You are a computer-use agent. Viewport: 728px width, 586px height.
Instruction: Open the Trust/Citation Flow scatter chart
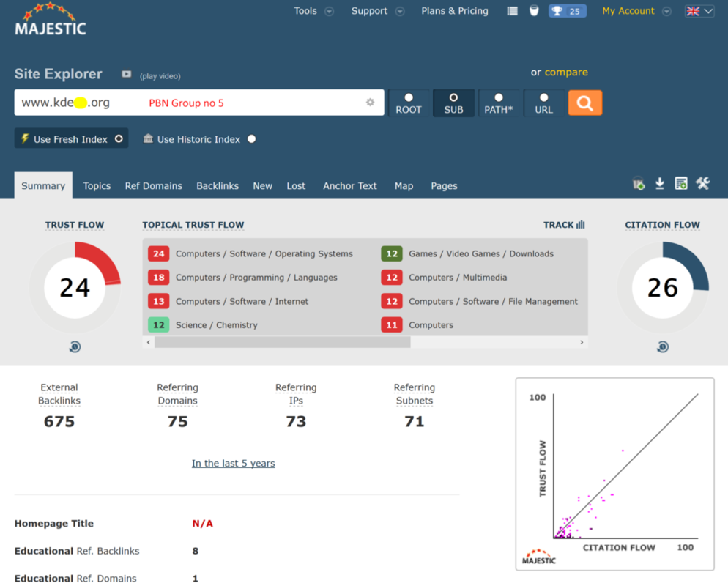(x=614, y=474)
